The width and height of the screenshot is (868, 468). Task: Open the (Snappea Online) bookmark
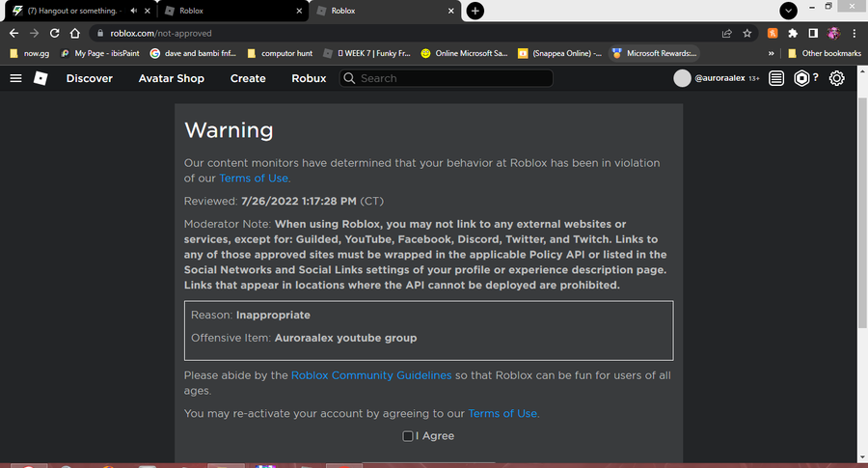click(x=559, y=53)
